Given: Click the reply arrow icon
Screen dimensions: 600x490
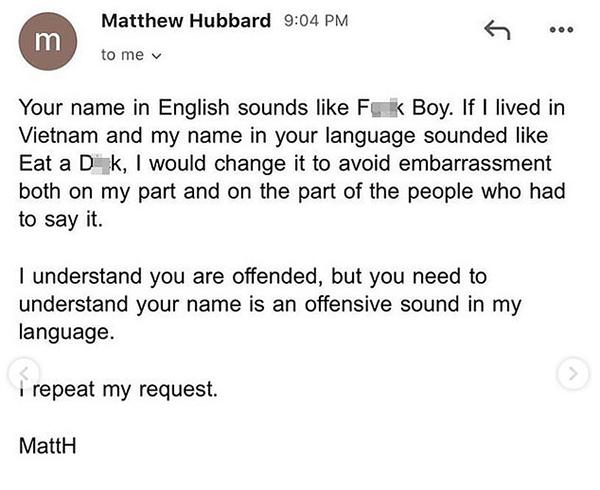Looking at the screenshot, I should [x=497, y=31].
